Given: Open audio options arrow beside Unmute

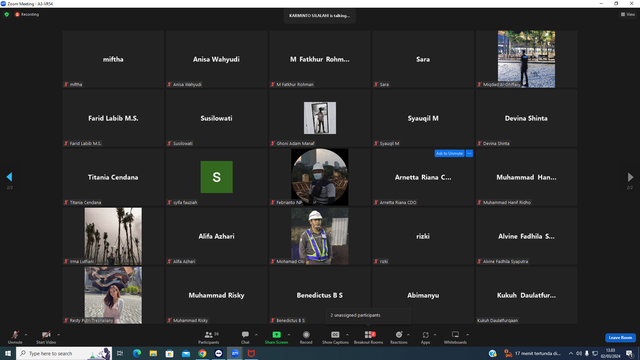Looking at the screenshot, I should click(x=26, y=335).
